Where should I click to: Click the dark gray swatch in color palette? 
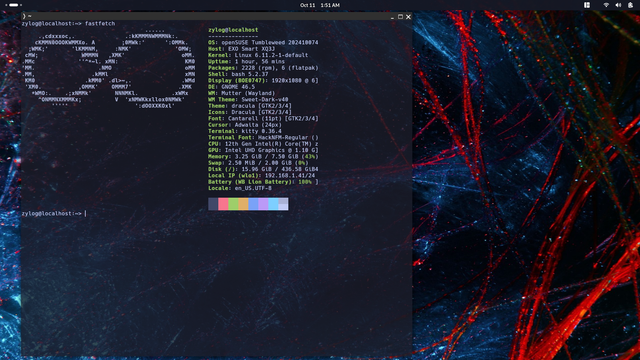[213, 204]
